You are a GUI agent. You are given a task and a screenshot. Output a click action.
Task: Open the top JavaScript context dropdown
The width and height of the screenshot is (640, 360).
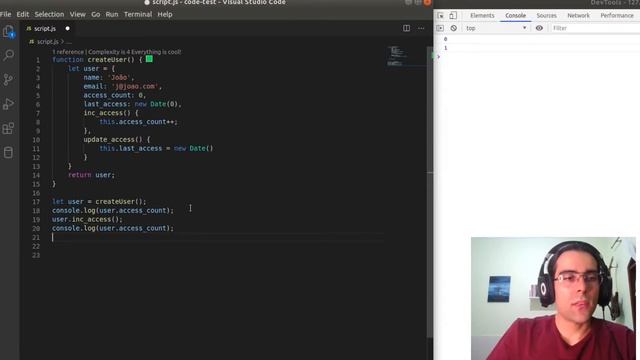tap(496, 28)
